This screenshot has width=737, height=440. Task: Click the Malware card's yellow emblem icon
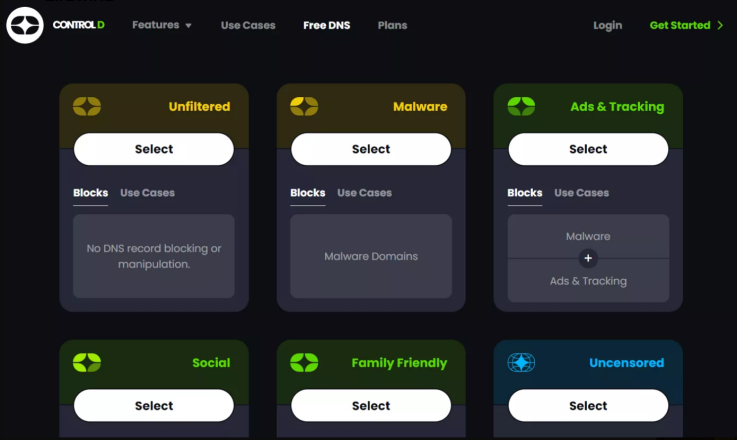tap(304, 106)
